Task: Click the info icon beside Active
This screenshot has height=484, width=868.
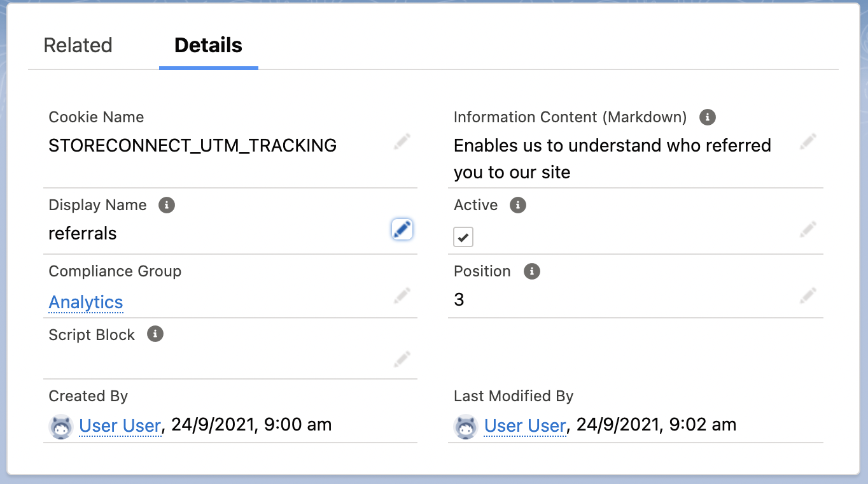Action: (518, 205)
